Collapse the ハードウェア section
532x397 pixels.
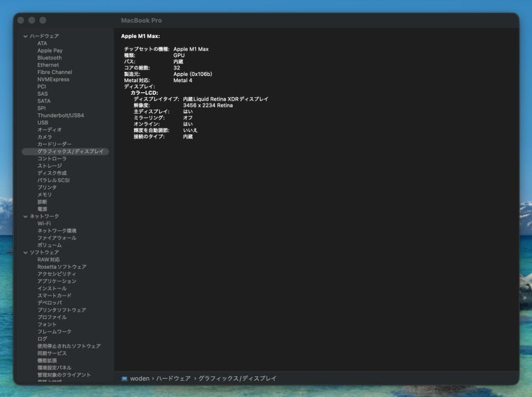[26, 36]
